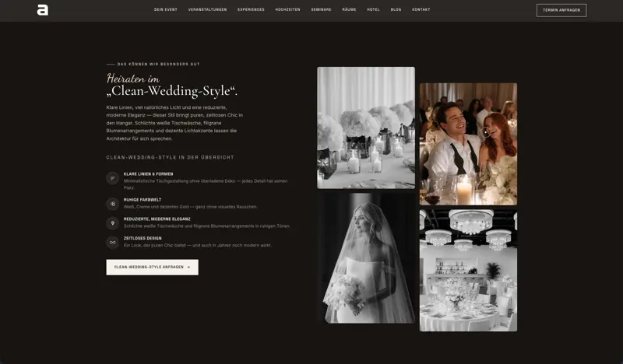This screenshot has height=364, width=623.
Task: Click the 'Zeitloses Design' heading
Action: (143, 238)
